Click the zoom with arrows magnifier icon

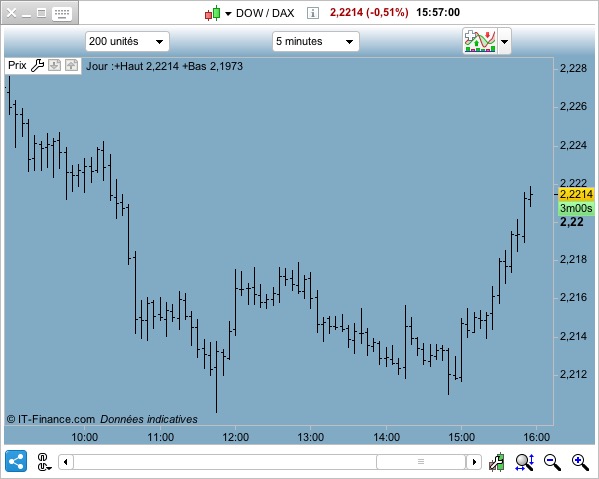pos(525,462)
